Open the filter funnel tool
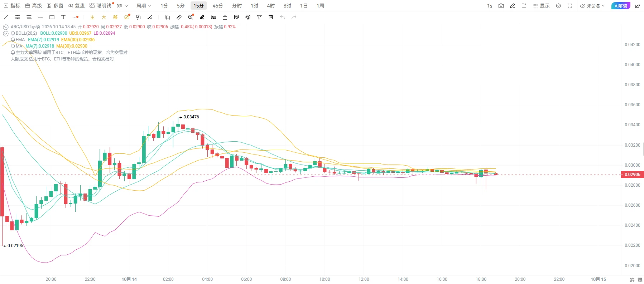 pyautogui.click(x=259, y=17)
